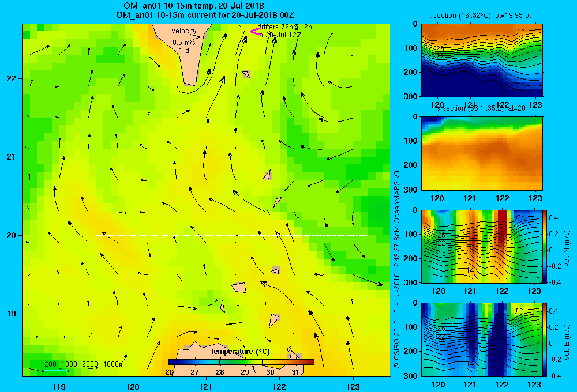Click the '0.5 m/s' velocity label
577x392 pixels.
pyautogui.click(x=184, y=43)
